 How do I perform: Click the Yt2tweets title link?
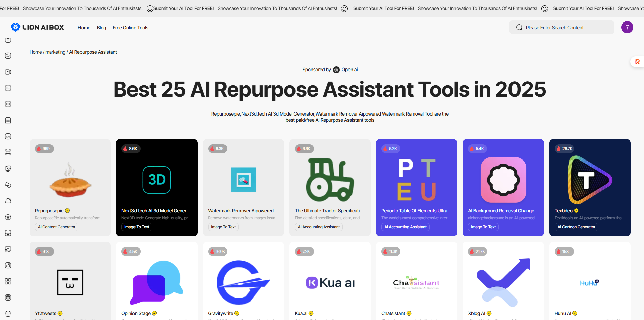[46, 313]
